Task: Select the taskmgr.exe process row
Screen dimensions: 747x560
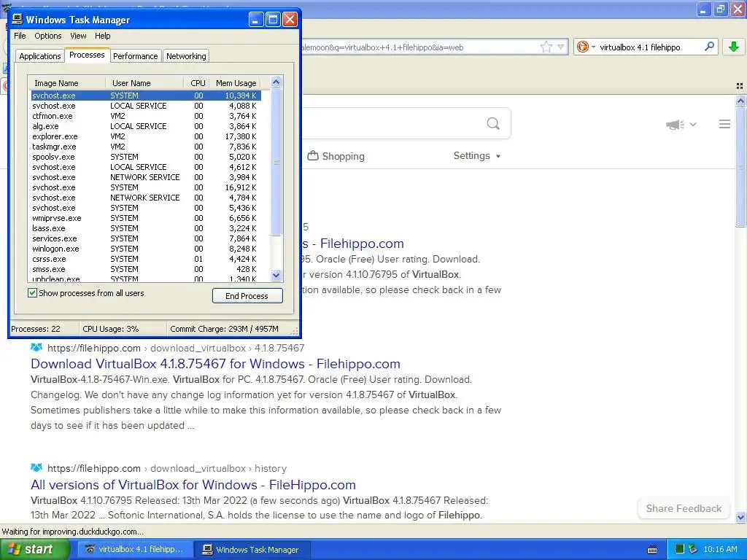Action: click(145, 147)
